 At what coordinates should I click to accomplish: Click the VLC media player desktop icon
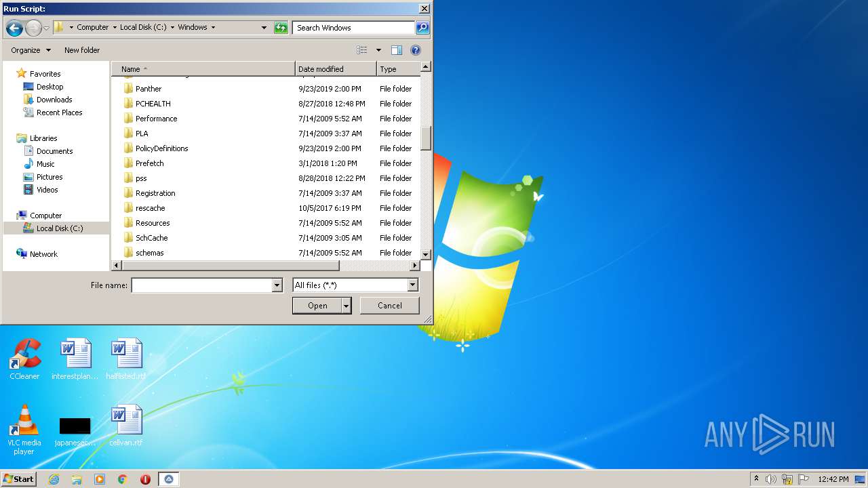pos(24,430)
